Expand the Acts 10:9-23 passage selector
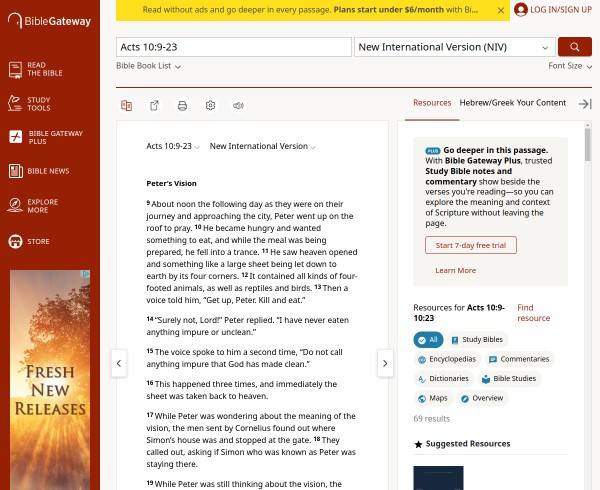 tap(173, 147)
